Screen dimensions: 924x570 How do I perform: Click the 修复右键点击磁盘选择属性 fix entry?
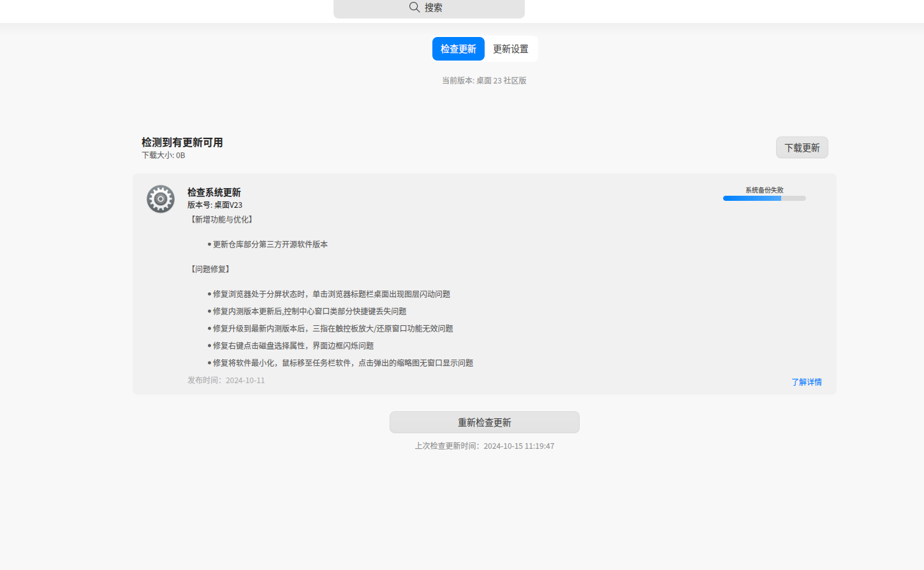(293, 346)
